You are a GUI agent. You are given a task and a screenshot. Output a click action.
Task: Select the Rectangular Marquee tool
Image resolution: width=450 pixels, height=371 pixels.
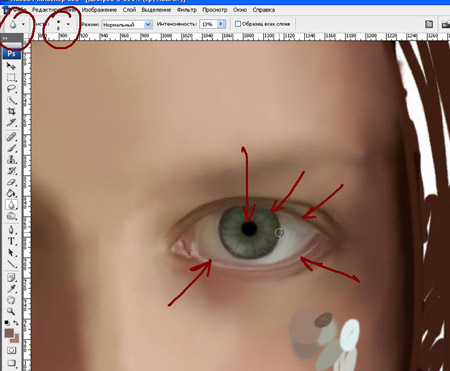11,77
